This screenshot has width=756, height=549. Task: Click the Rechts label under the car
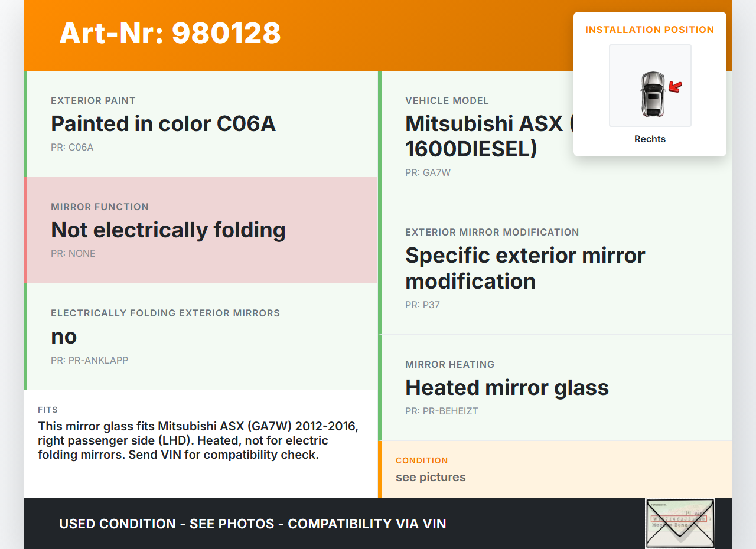point(650,139)
